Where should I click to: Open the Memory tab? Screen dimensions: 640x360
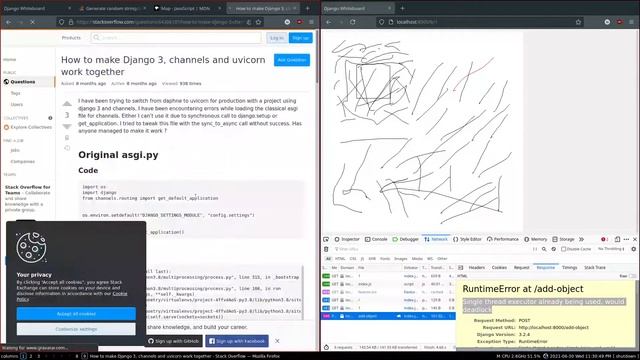[536, 239]
